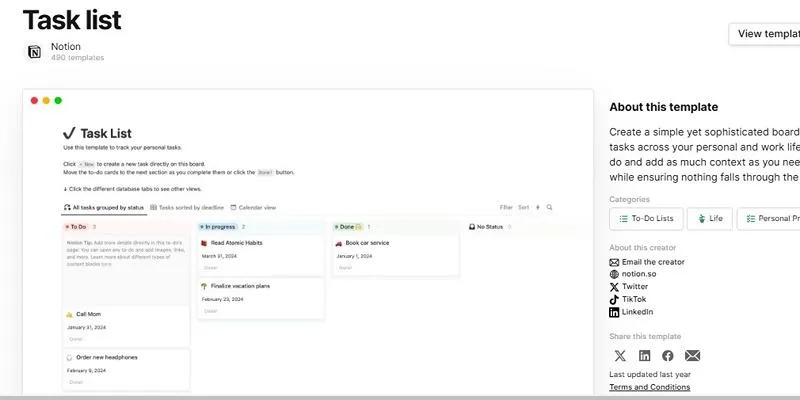The image size is (800, 400).
Task: Click the To Do status column header
Action: click(x=76, y=227)
